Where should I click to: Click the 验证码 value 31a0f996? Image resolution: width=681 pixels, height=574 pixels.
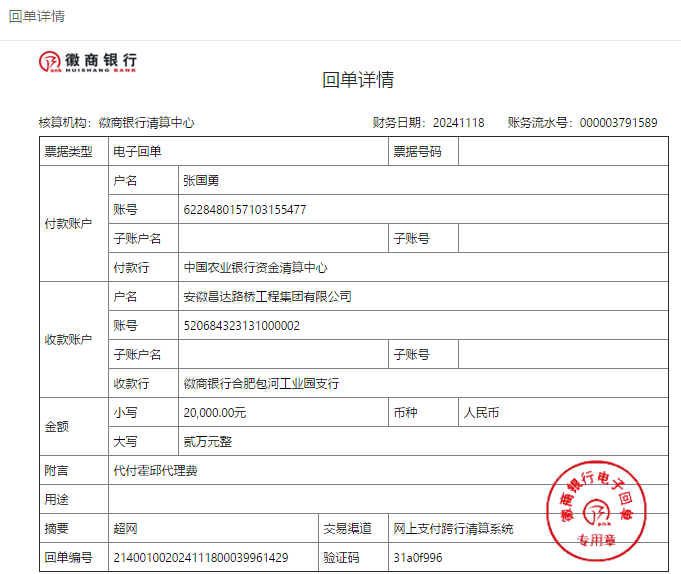pos(418,557)
